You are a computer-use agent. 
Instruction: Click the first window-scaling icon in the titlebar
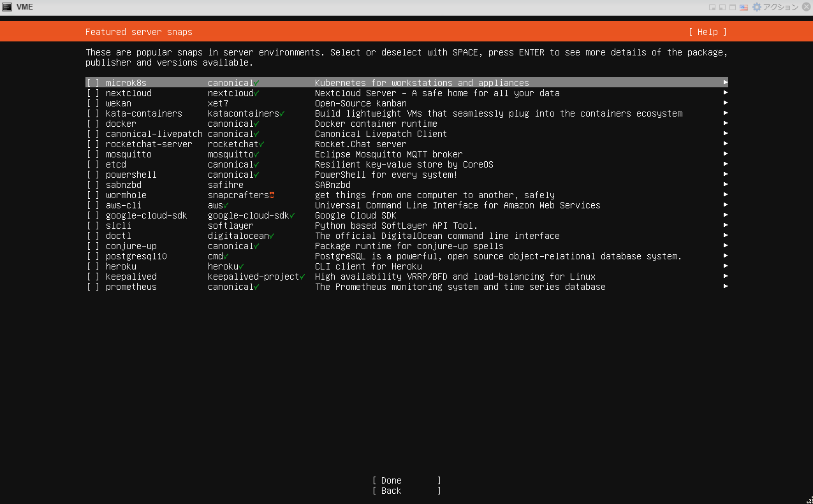(x=712, y=7)
